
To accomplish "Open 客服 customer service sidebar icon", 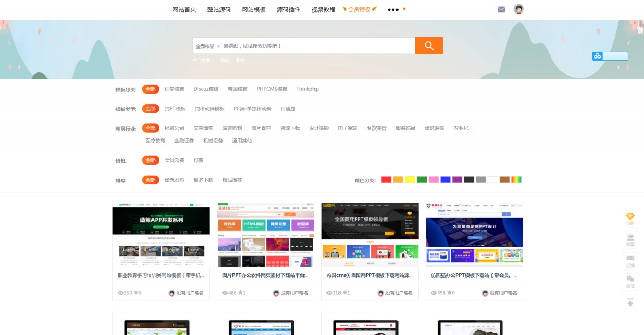I will click(630, 240).
